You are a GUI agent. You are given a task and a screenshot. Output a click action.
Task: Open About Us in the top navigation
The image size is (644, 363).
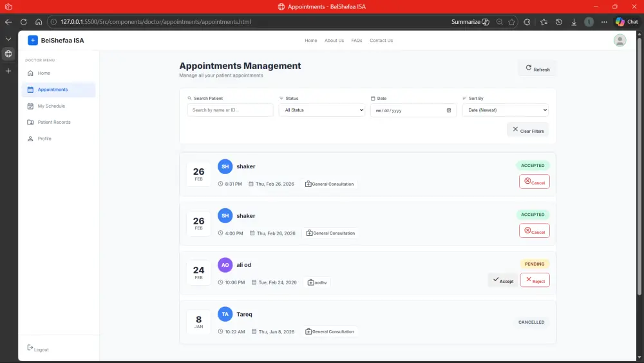click(x=334, y=40)
